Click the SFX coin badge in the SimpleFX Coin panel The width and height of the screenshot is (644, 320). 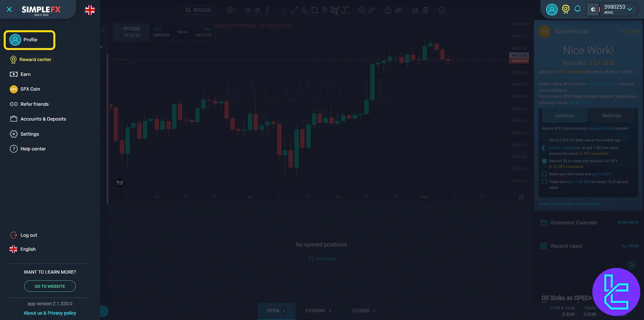(x=544, y=32)
